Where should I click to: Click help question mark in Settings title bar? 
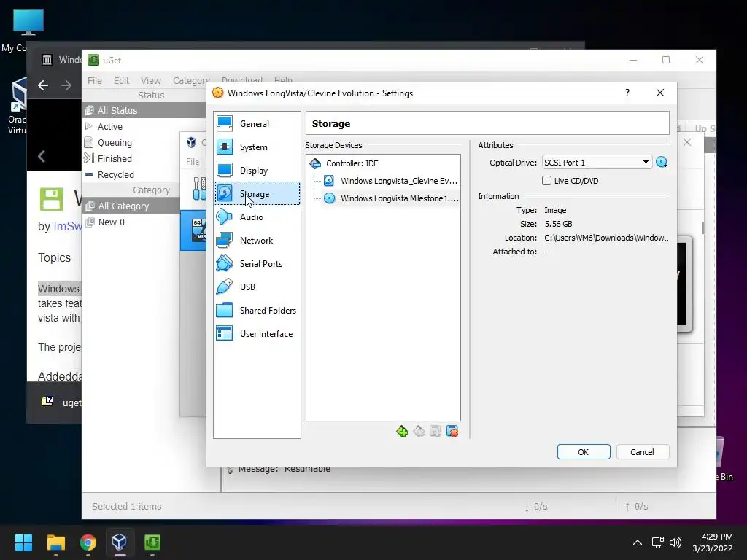click(627, 93)
